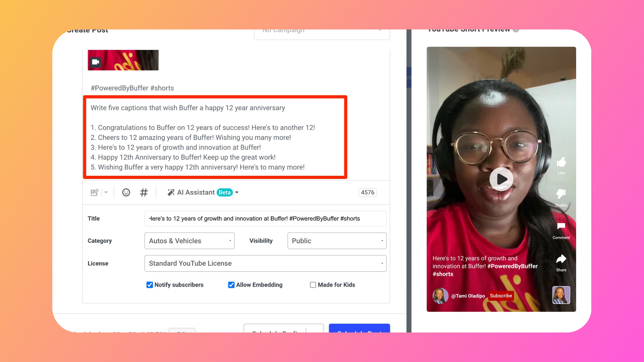
Task: Click the hashtag tool icon
Action: 144,192
